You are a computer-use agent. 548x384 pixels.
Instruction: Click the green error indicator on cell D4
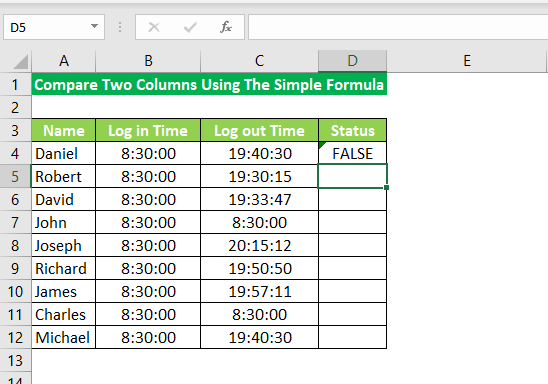click(x=322, y=145)
